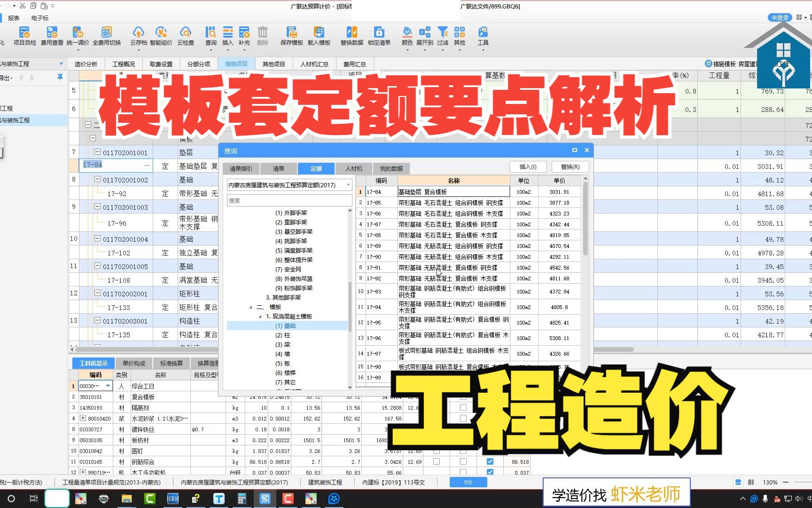Screen dimensions: 812x508
Task: Tick second unchecked box in row 钢筋综合
Action: coord(463,461)
